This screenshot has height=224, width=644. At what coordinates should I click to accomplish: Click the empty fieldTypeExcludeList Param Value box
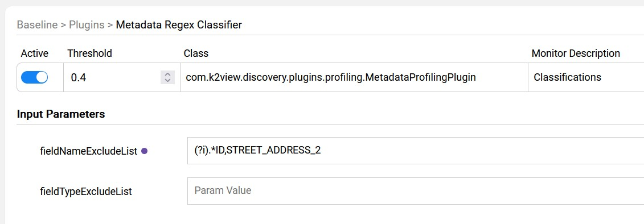click(416, 191)
